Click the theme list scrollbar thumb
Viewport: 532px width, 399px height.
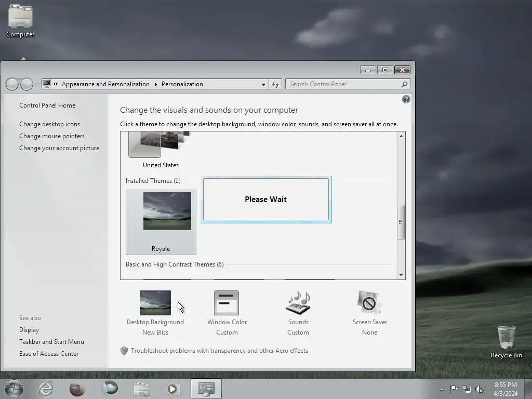point(401,222)
